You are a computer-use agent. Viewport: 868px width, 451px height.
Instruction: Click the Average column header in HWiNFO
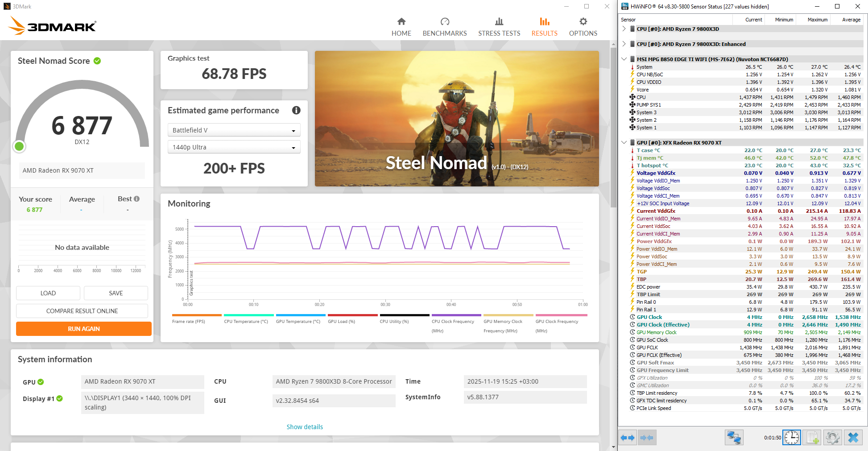tap(847, 20)
